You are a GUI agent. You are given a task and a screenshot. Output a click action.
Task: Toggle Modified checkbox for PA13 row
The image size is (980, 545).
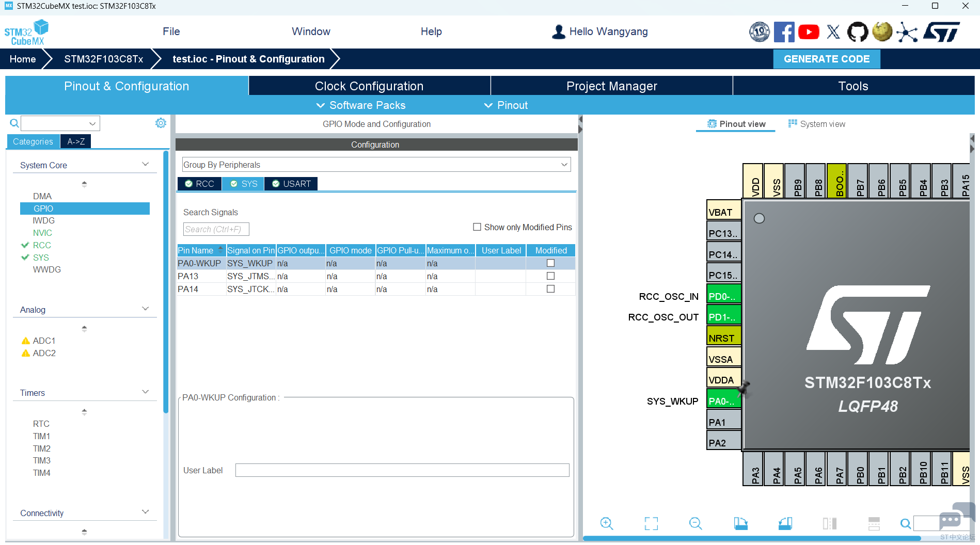(x=550, y=276)
